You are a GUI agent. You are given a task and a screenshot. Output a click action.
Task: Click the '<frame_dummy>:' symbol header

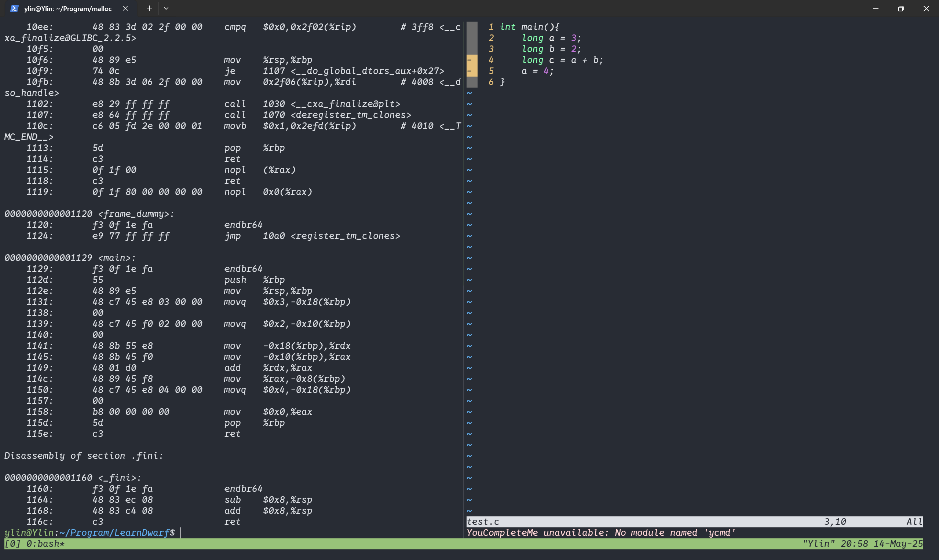click(136, 214)
